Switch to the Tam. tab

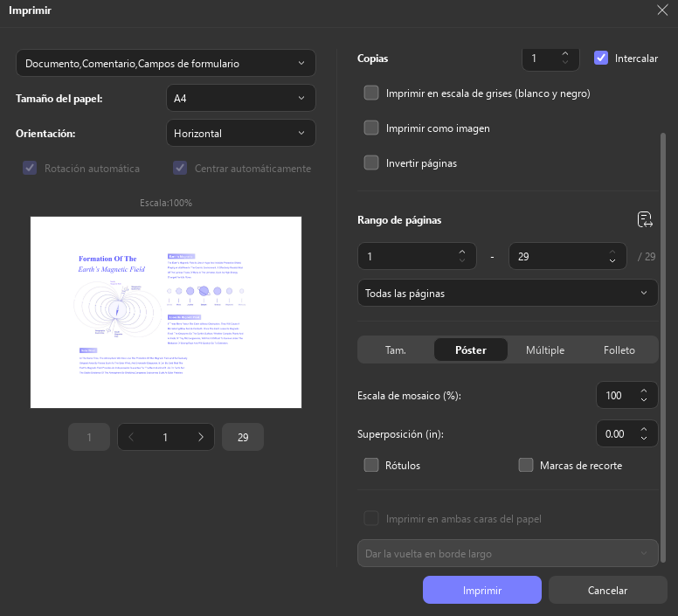pos(396,350)
